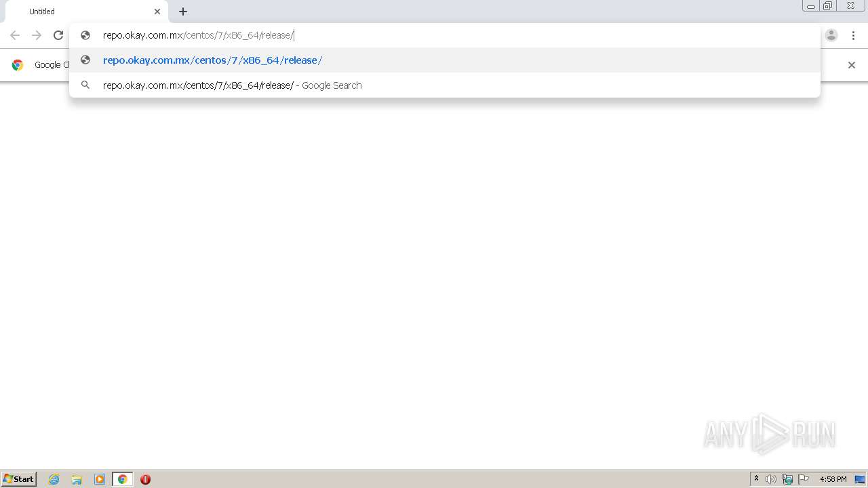Restore down the Chrome window
Screen dimensions: 868x488
(x=828, y=6)
